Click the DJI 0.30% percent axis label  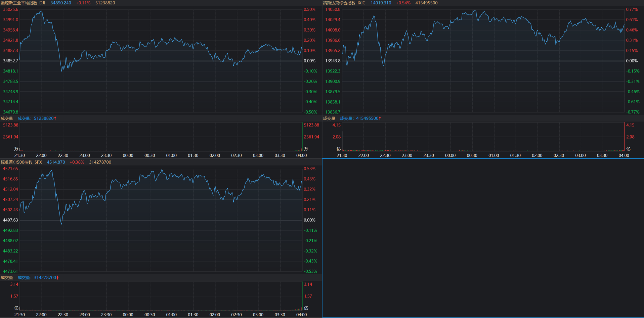(x=309, y=30)
